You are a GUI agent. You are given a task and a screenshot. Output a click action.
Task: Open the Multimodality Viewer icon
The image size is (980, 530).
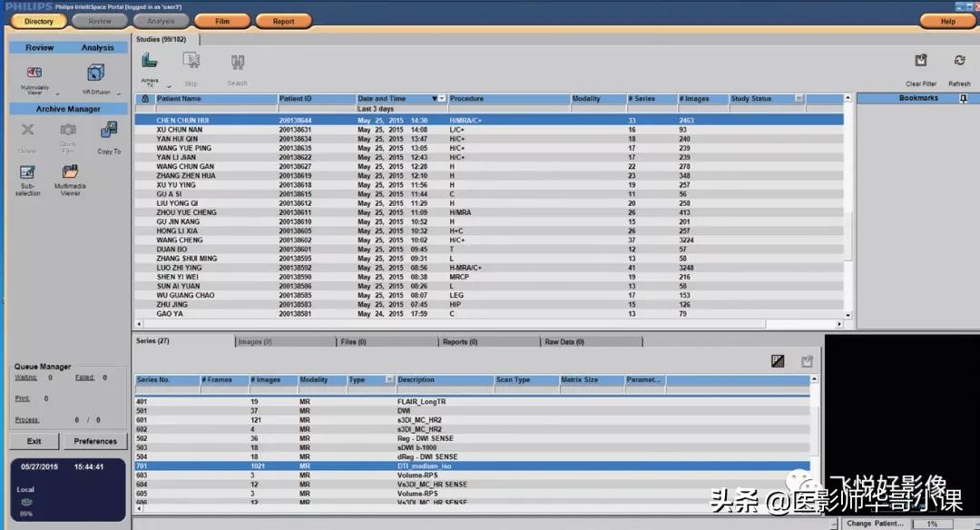pos(34,73)
